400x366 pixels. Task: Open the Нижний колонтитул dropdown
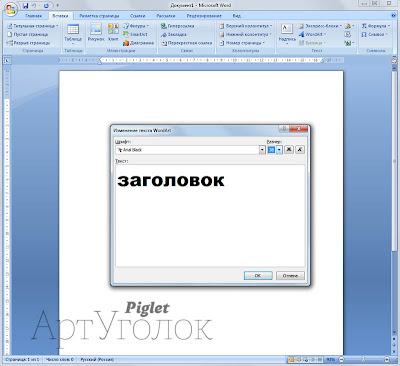[245, 34]
